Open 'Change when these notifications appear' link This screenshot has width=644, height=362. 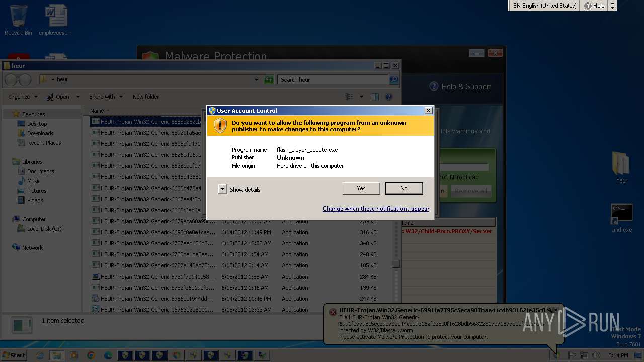[376, 209]
